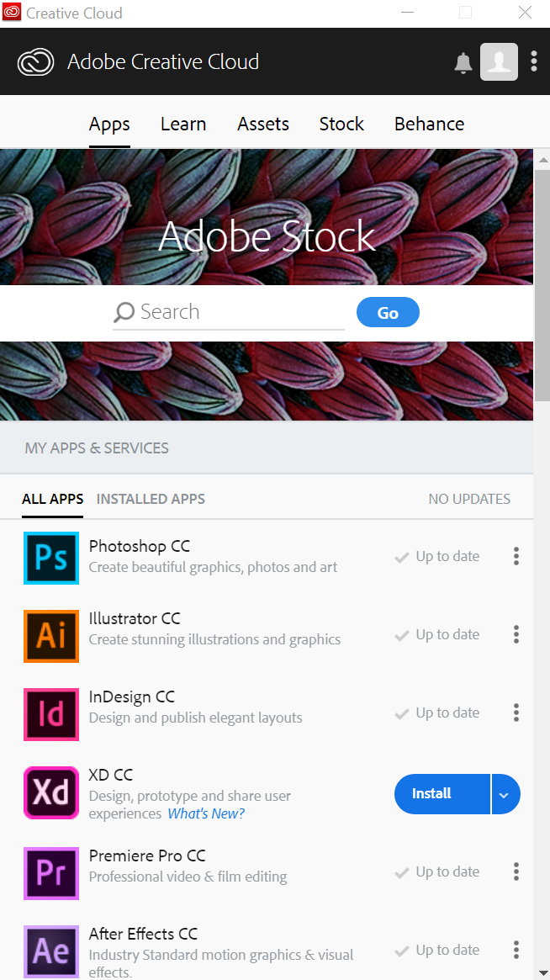Screen dimensions: 550x980
Task: Click the Photoshop CC icon
Action: pos(51,558)
